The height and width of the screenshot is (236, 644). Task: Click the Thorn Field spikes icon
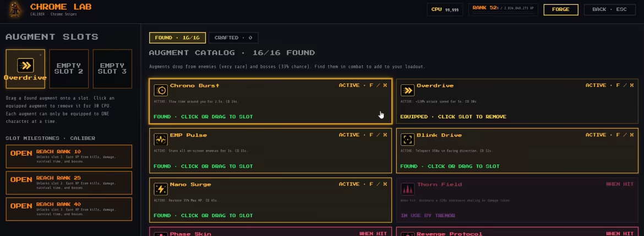407,189
